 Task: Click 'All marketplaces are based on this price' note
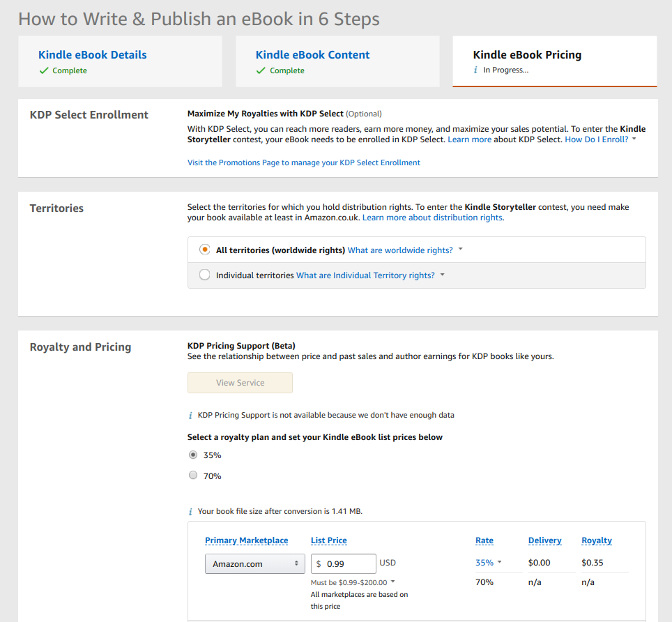click(x=359, y=600)
